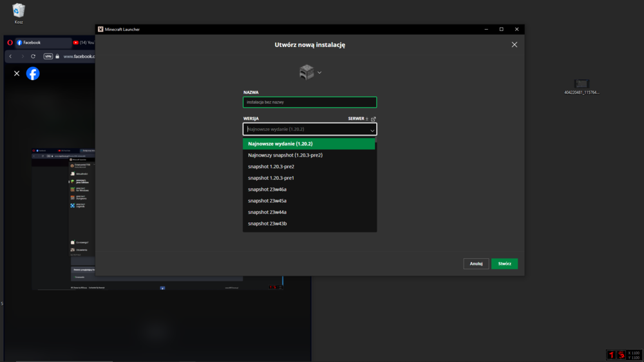Choose snapshot 1.20.3-pre1 from list
The height and width of the screenshot is (362, 644).
309,178
